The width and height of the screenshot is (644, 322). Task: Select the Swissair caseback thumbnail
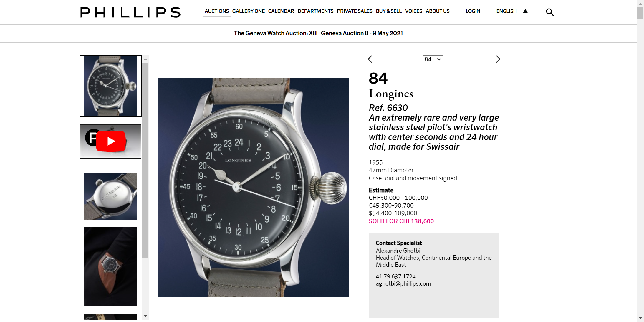click(x=110, y=196)
